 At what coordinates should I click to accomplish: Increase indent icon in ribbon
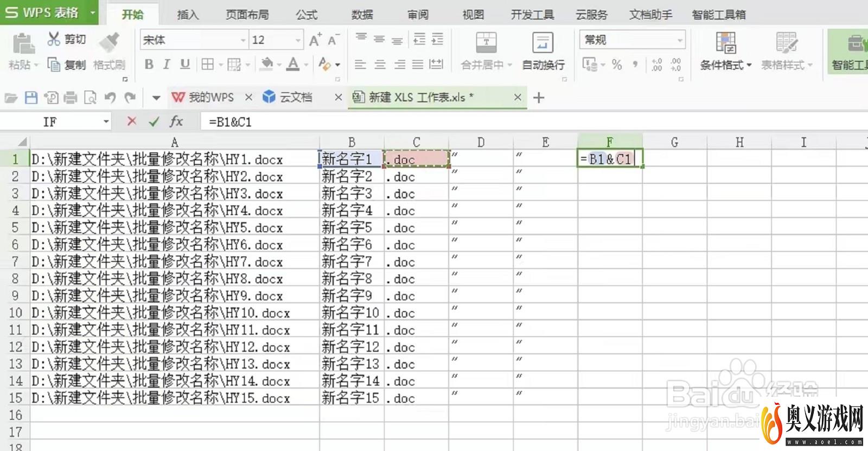click(437, 39)
